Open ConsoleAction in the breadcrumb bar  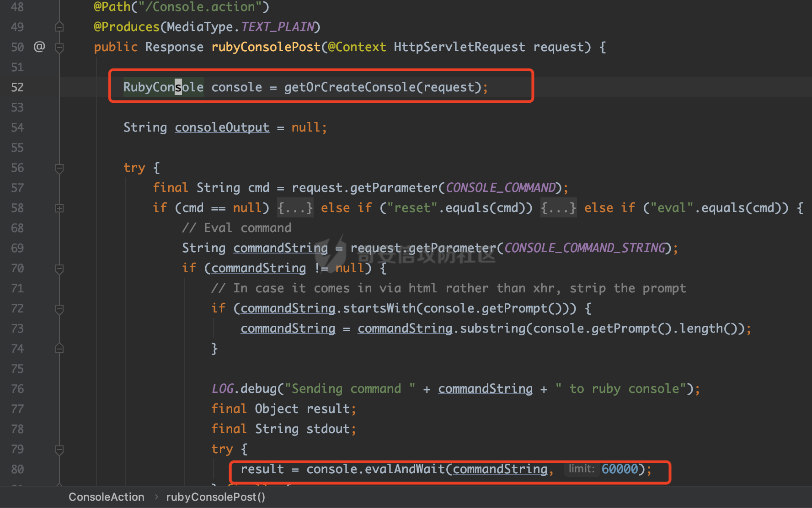point(106,497)
